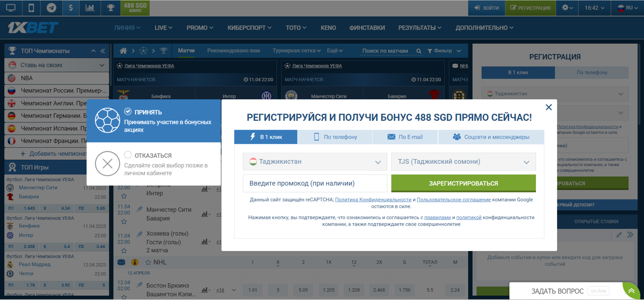This screenshot has height=300, width=644.
Task: Open the 16:42 time zone dropdown
Action: click(594, 8)
